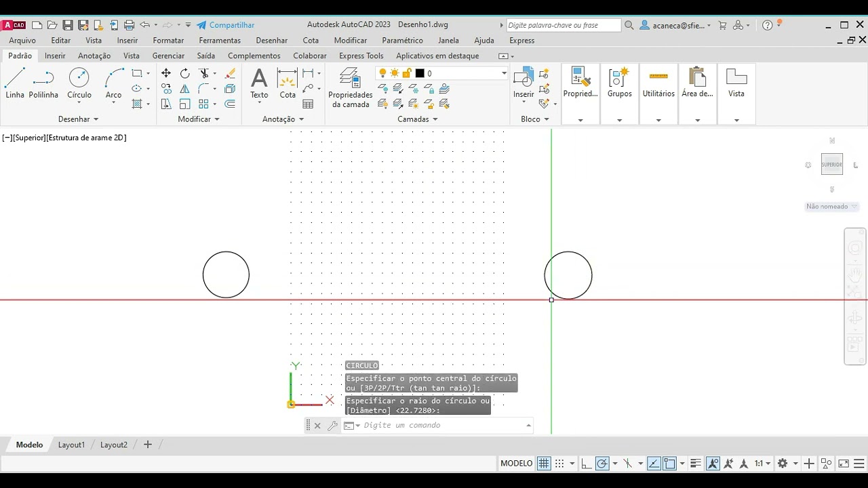Click the Plot printer icon
This screenshot has height=488, width=868.
point(129,25)
